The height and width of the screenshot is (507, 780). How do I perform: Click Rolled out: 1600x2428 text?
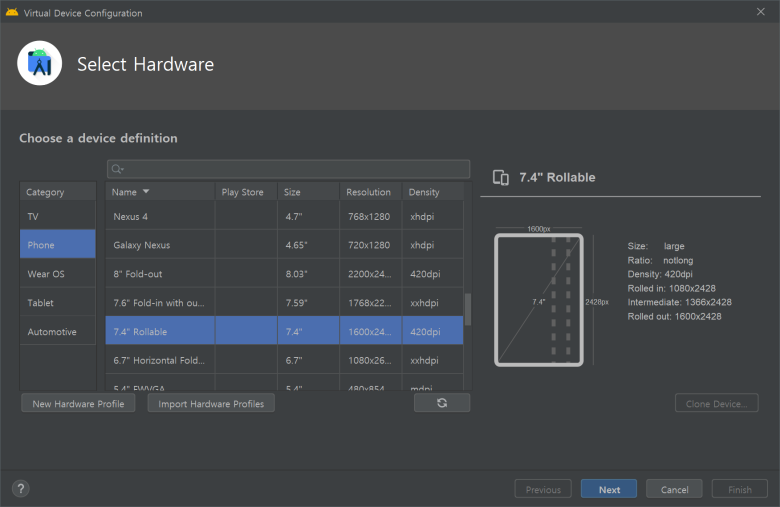pyautogui.click(x=675, y=316)
